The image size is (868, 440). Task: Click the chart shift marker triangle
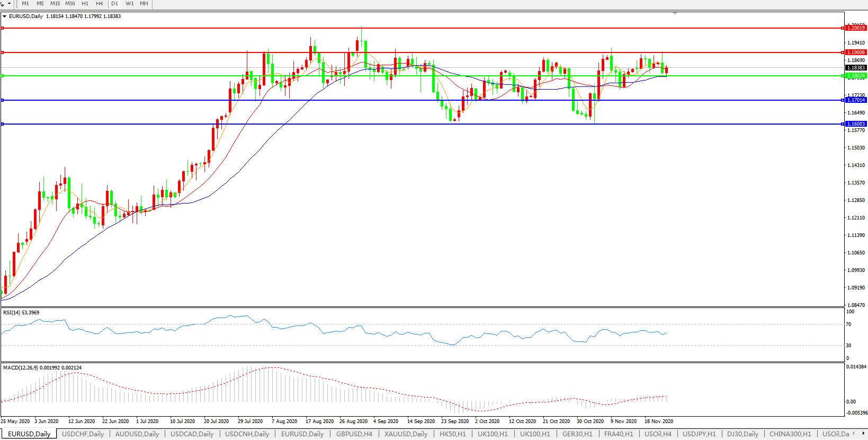tap(675, 13)
